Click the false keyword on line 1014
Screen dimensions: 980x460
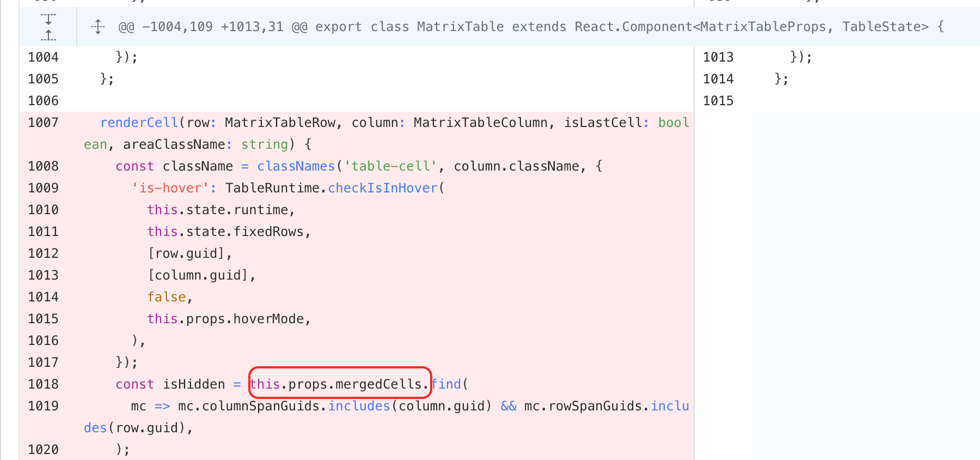[x=167, y=297]
